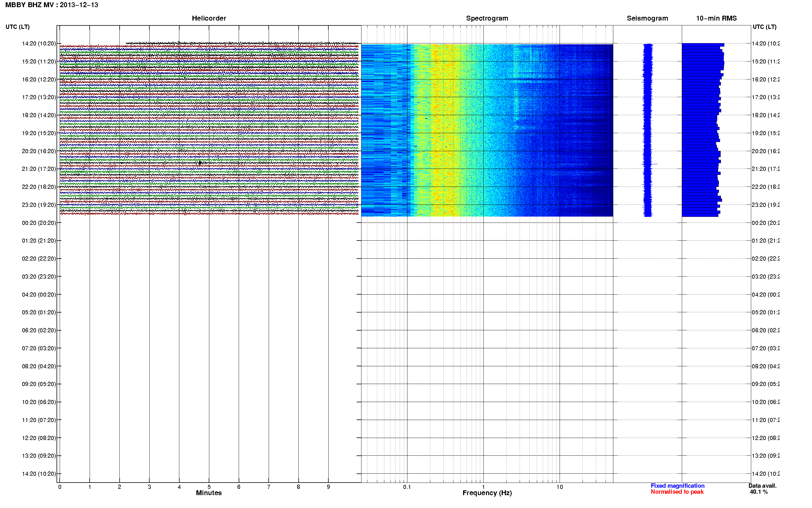
Task: Click the '3' tick on the Minutes axis
Action: (149, 487)
